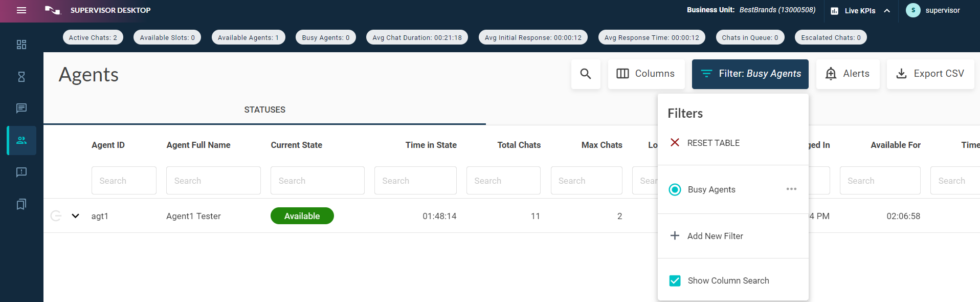This screenshot has width=980, height=302.
Task: Open the chat messages icon in sidebar
Action: coord(21,108)
